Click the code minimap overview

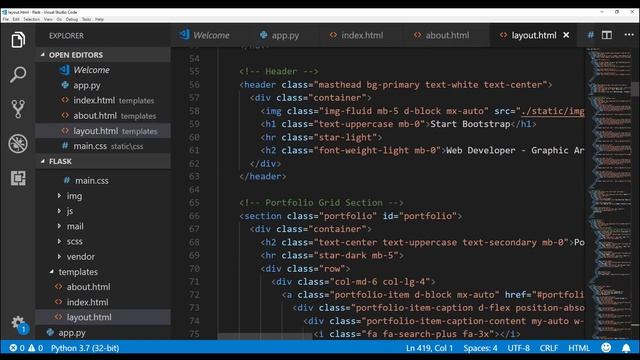tap(609, 192)
